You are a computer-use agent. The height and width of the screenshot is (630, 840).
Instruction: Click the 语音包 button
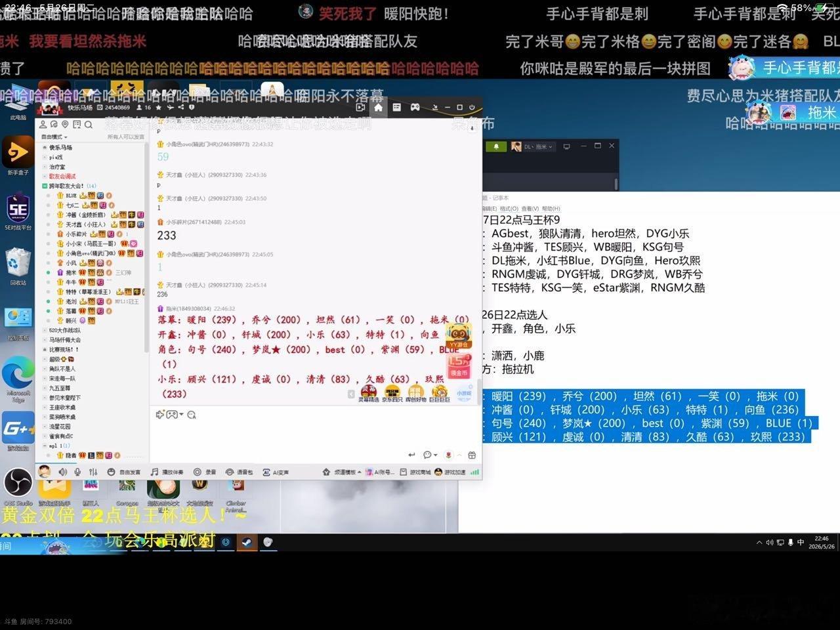tap(239, 472)
